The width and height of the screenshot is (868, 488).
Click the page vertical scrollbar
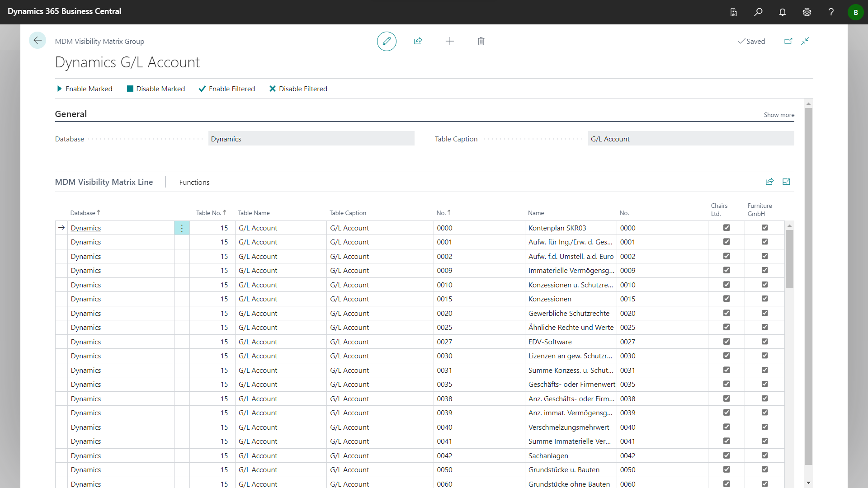pyautogui.click(x=808, y=286)
